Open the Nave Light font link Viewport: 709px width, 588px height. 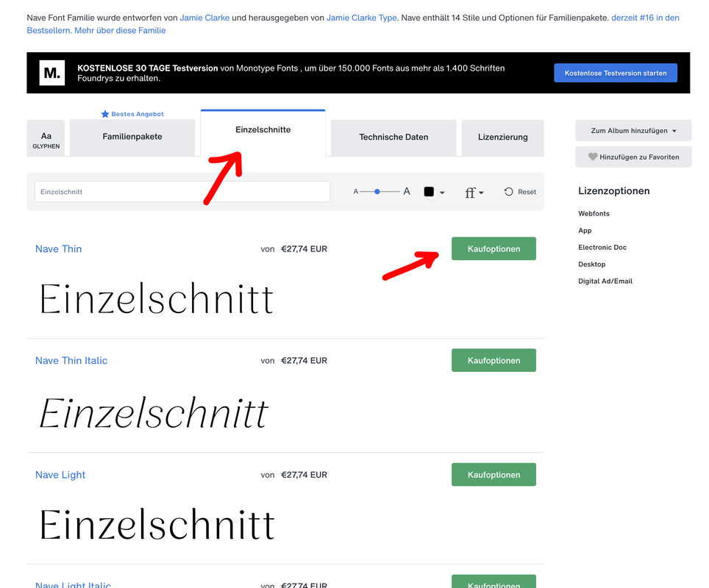coord(60,475)
